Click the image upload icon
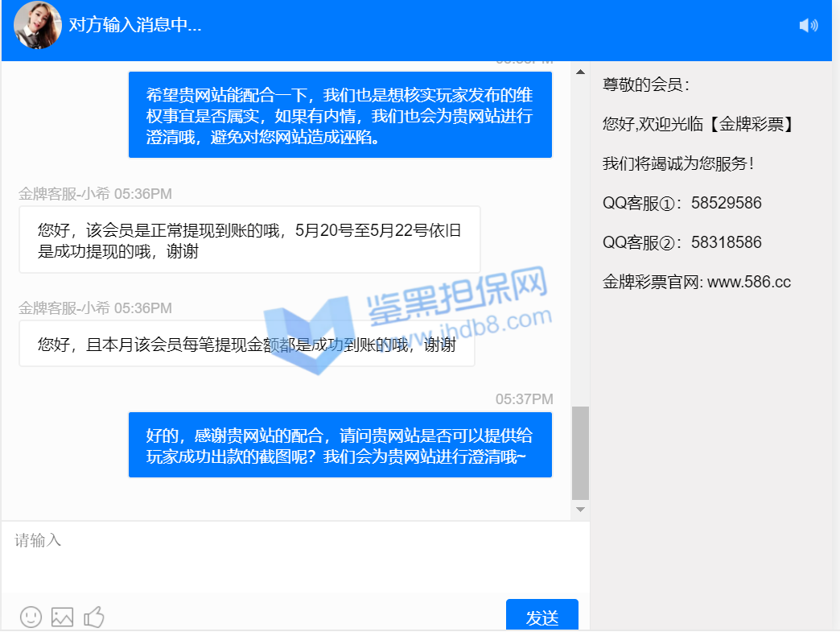The width and height of the screenshot is (840, 636). (62, 617)
